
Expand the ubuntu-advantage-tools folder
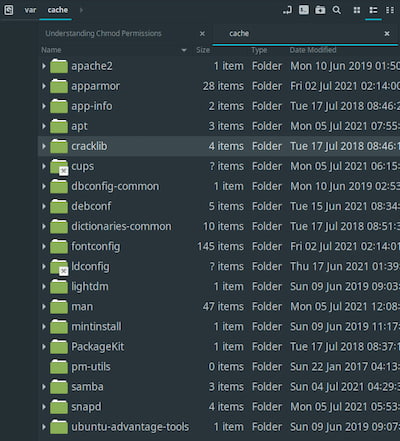[44, 427]
